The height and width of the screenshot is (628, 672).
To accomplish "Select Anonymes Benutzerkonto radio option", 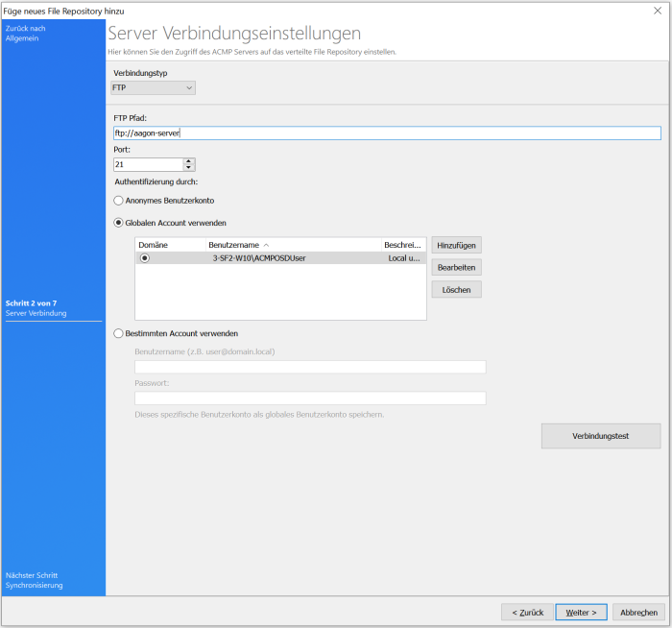I will pos(119,201).
